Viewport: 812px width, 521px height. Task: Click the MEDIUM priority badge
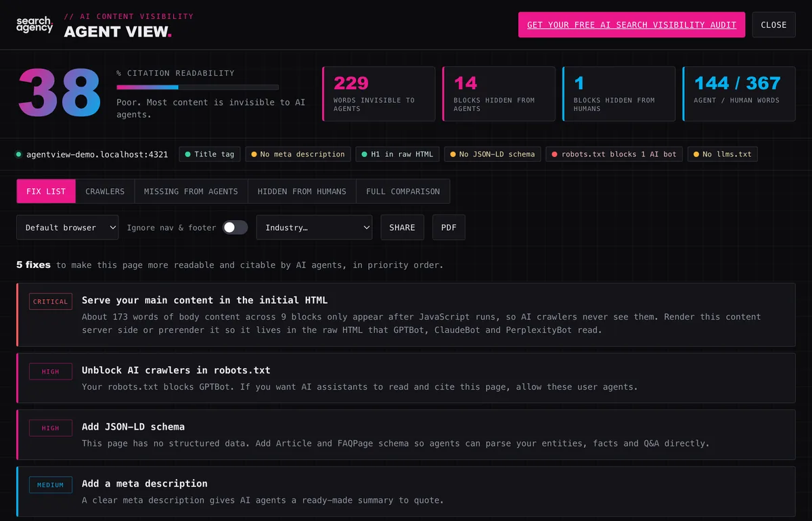tap(51, 484)
